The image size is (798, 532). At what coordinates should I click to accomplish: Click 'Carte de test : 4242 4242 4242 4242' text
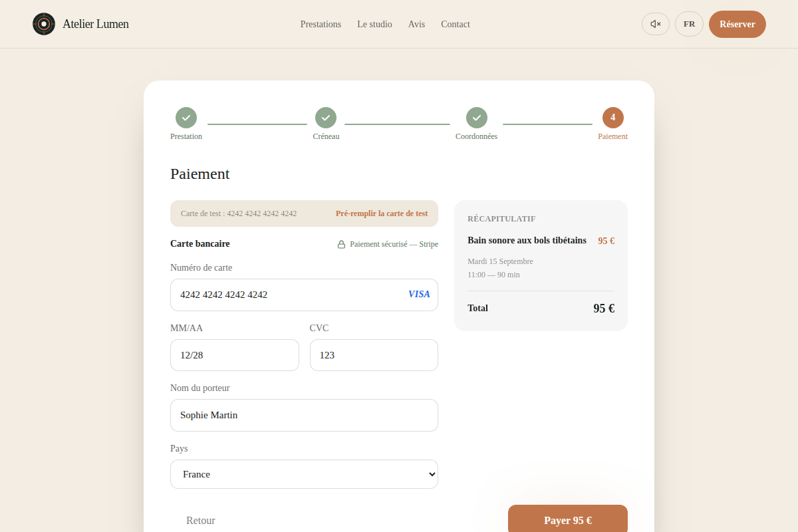[239, 213]
